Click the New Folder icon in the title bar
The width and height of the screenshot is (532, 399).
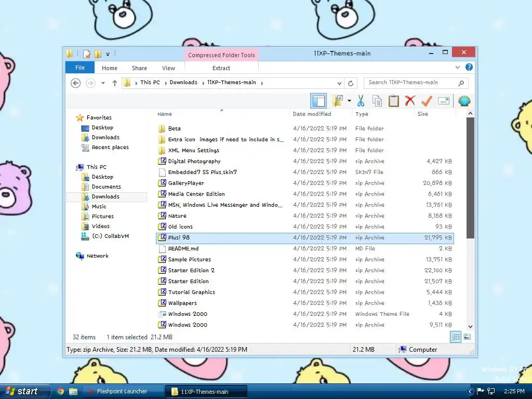pos(98,54)
